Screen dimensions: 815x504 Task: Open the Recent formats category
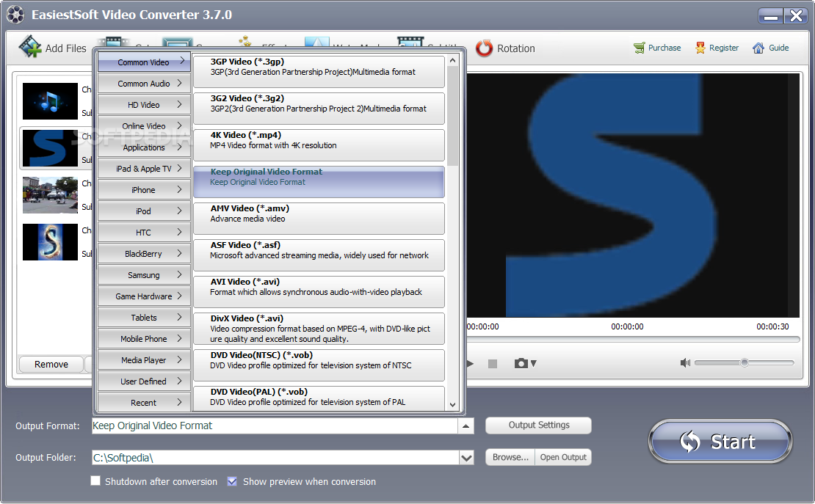point(144,402)
